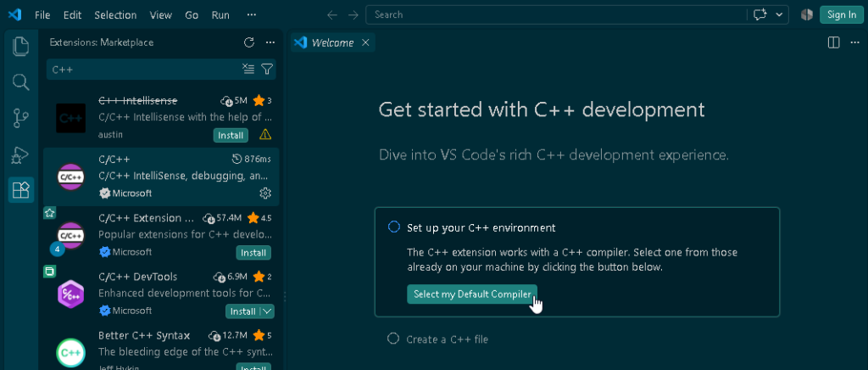The height and width of the screenshot is (370, 868).
Task: Open the Copilot chat icon
Action: pyautogui.click(x=760, y=15)
